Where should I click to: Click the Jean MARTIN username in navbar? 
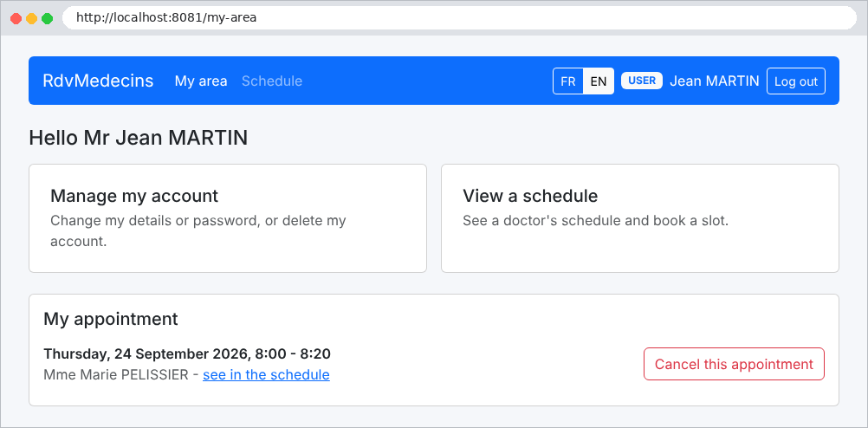[714, 81]
